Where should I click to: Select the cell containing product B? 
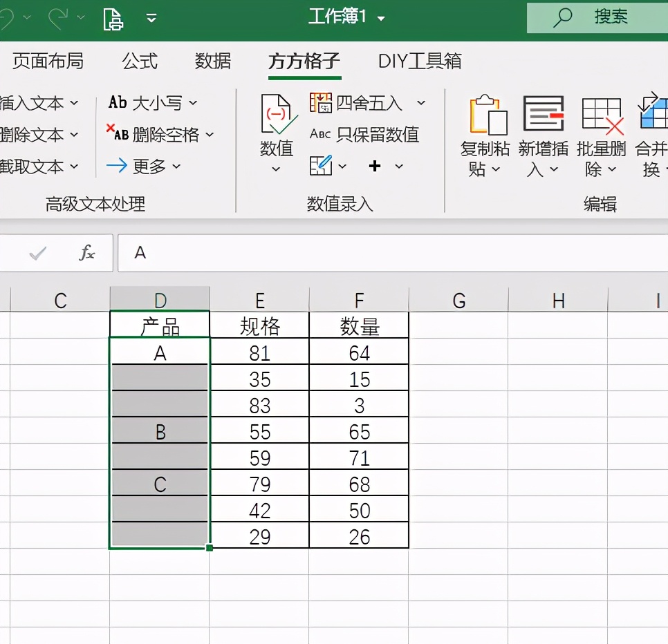(160, 430)
